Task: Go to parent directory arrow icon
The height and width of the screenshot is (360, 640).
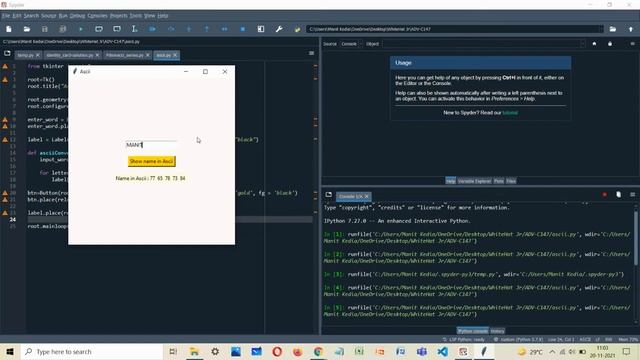Action: pos(631,29)
